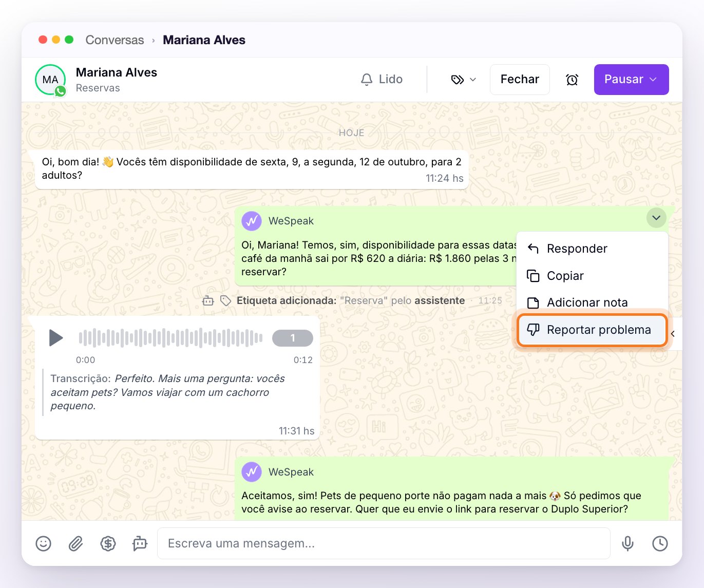Play the 0:12 audio message
The width and height of the screenshot is (704, 588).
coord(55,338)
